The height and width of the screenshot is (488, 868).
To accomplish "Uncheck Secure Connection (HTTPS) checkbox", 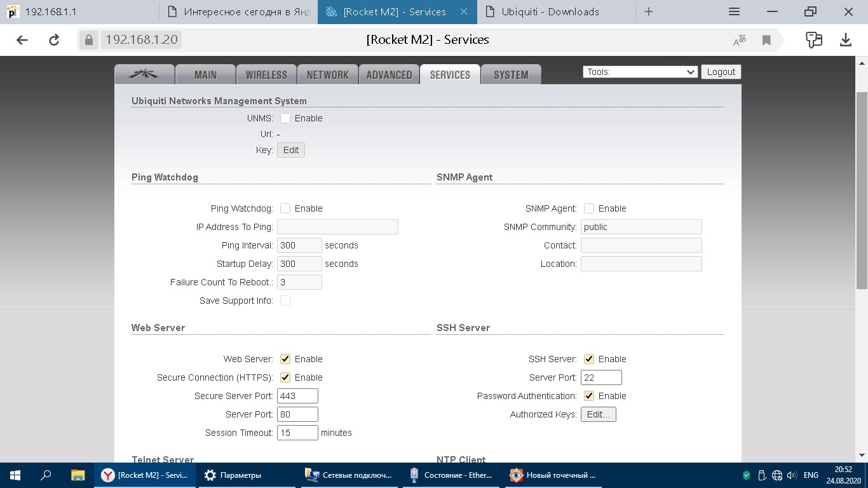I will click(285, 377).
